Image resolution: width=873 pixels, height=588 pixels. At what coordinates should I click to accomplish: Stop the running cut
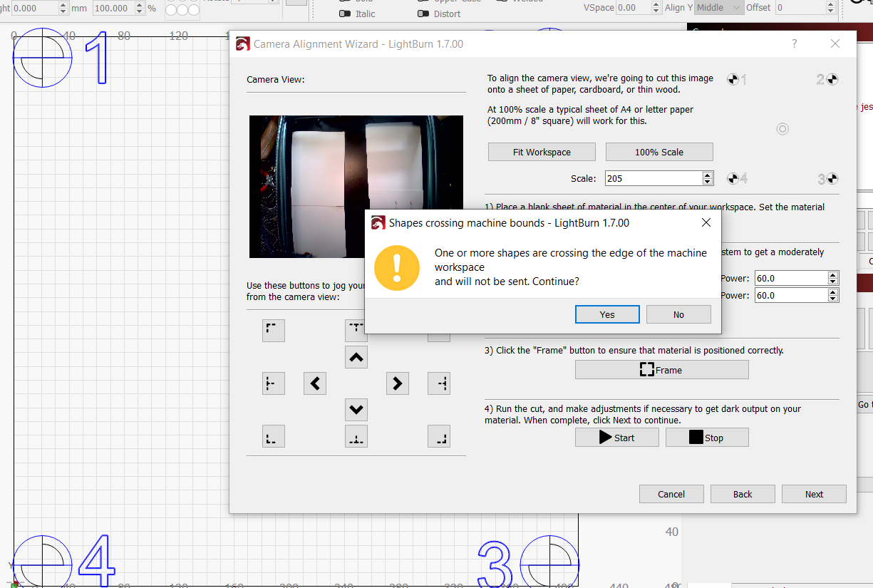pyautogui.click(x=707, y=438)
